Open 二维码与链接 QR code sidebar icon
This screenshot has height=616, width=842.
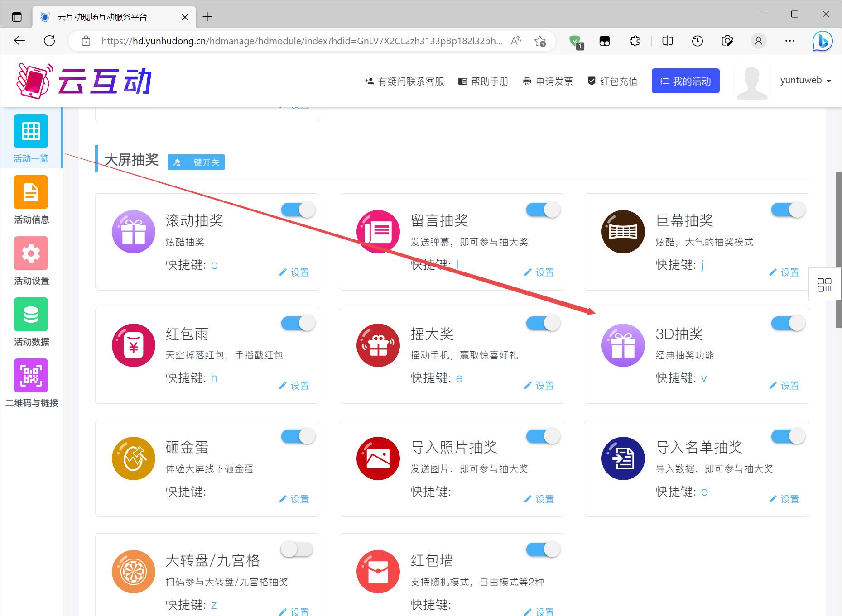coord(31,376)
